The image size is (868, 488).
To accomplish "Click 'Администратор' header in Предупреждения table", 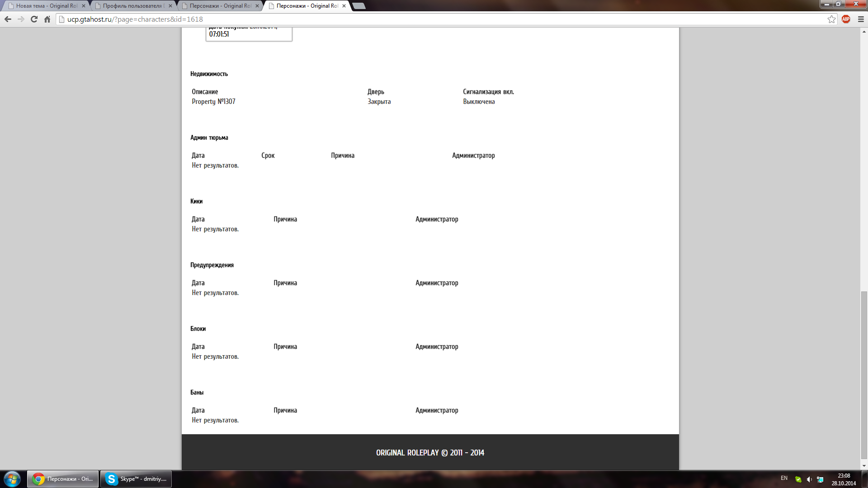I will 437,283.
